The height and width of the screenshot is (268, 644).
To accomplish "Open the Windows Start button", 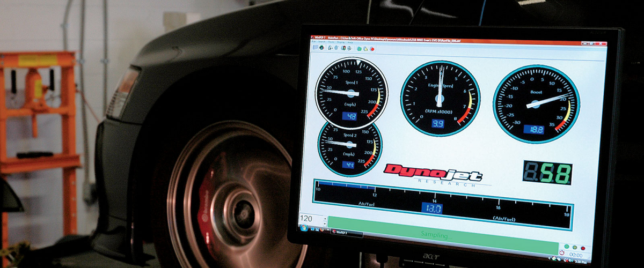I will [x=304, y=229].
